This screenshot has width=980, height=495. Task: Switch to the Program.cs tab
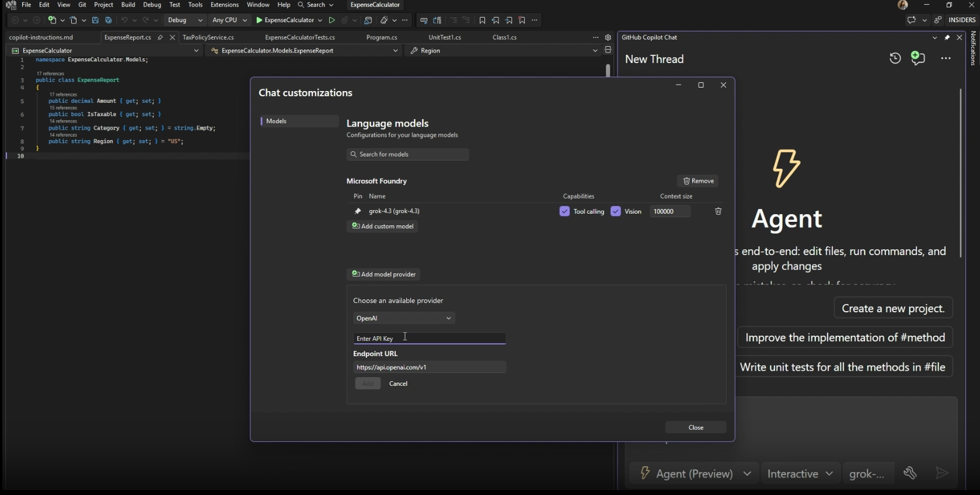coord(382,37)
